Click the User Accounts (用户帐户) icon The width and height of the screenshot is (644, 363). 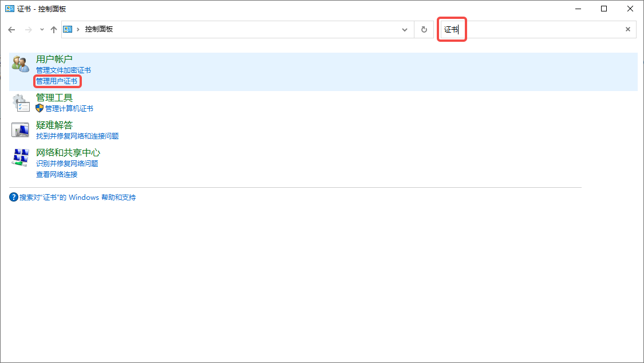[x=21, y=64]
